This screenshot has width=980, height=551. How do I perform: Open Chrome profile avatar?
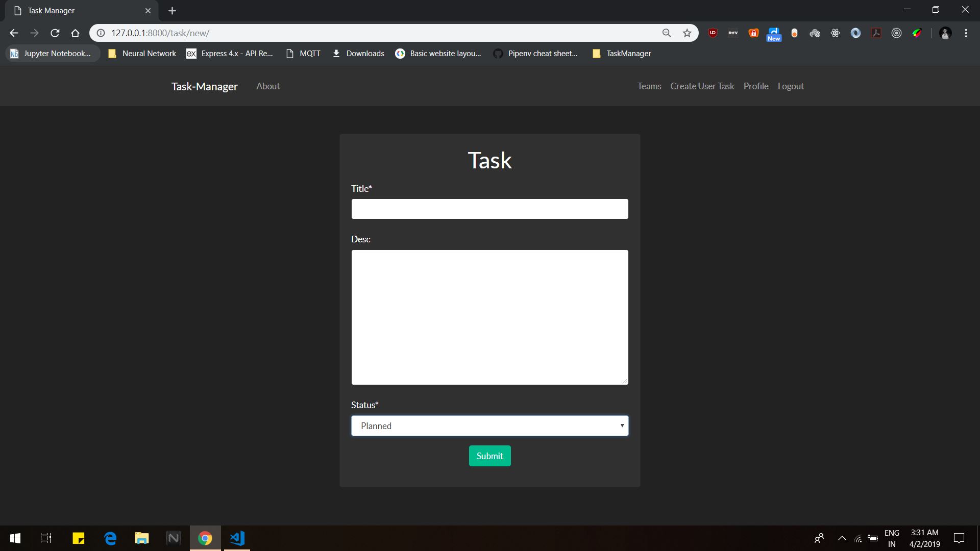945,33
